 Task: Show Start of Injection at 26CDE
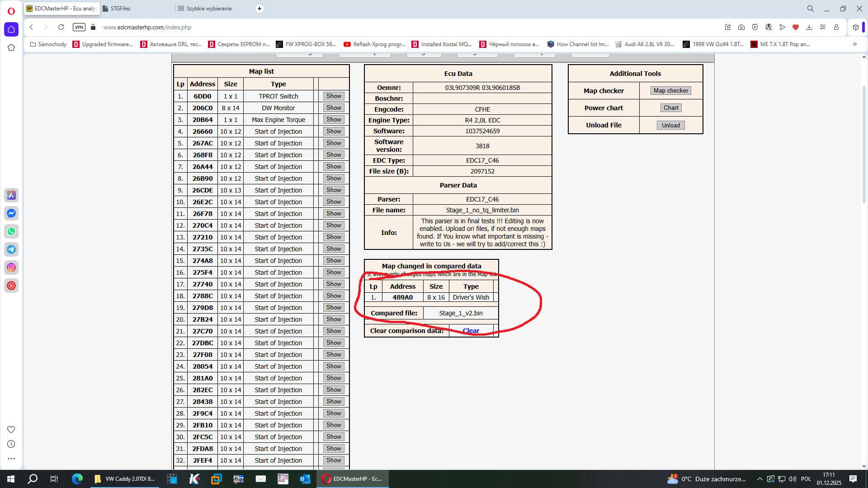click(334, 190)
